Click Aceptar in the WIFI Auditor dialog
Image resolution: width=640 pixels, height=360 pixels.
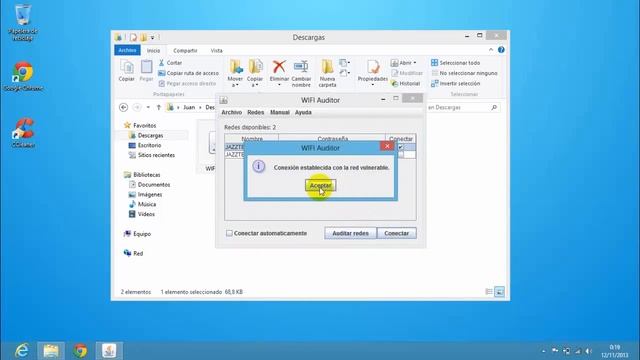[320, 186]
